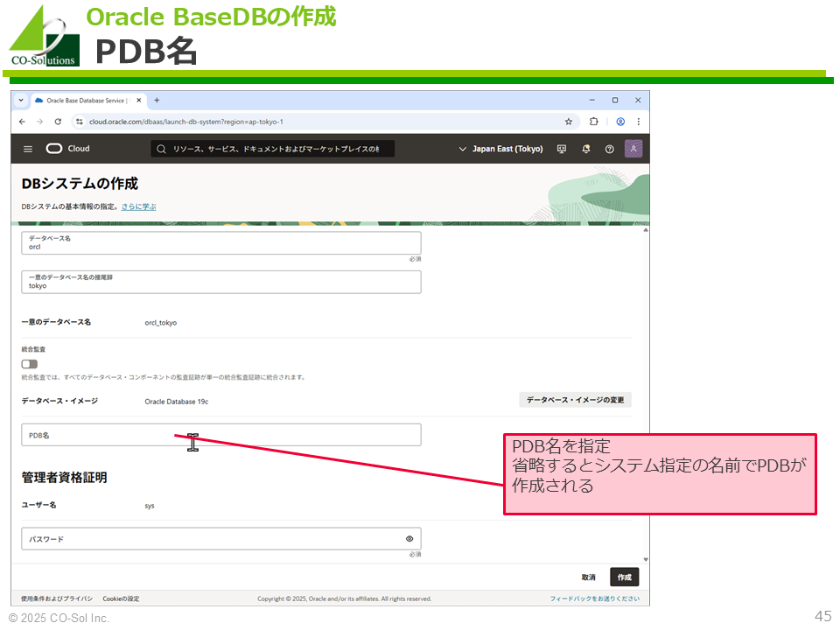This screenshot has width=840, height=630.
Task: Open the user profile avatar menu
Action: 633,149
